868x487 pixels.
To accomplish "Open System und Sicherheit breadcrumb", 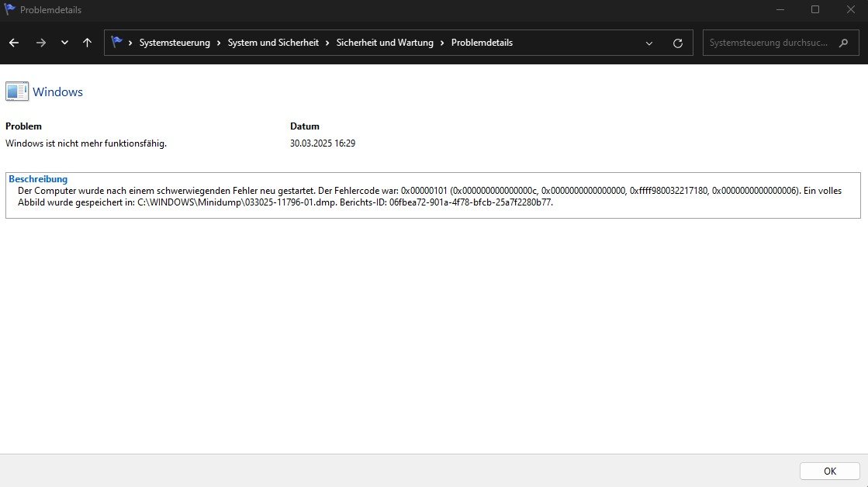I will pyautogui.click(x=273, y=43).
